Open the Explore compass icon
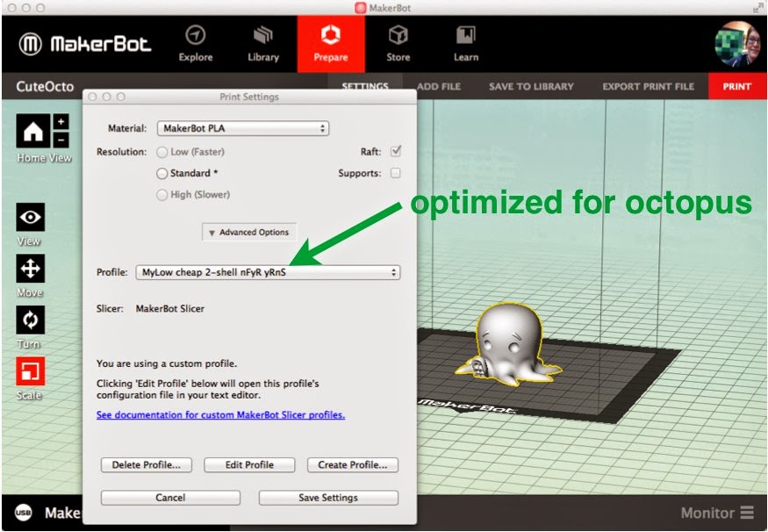 pyautogui.click(x=196, y=35)
